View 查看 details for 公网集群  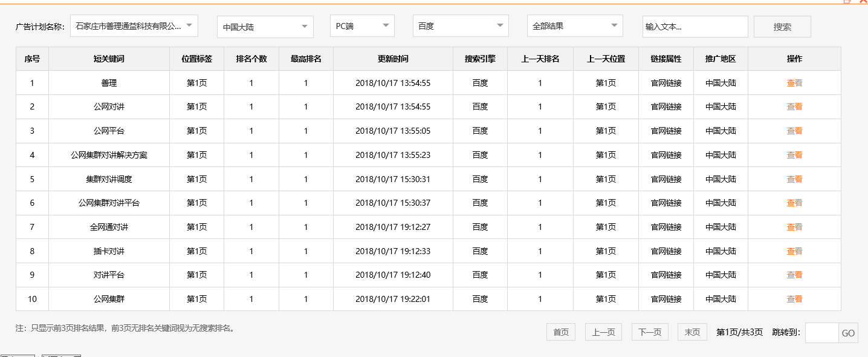point(794,298)
